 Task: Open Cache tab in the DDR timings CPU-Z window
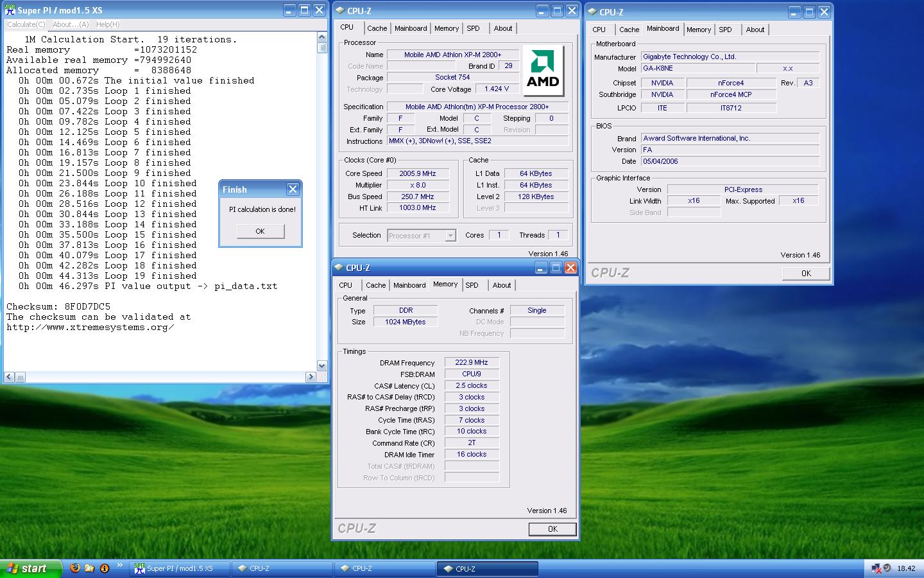[x=376, y=285]
